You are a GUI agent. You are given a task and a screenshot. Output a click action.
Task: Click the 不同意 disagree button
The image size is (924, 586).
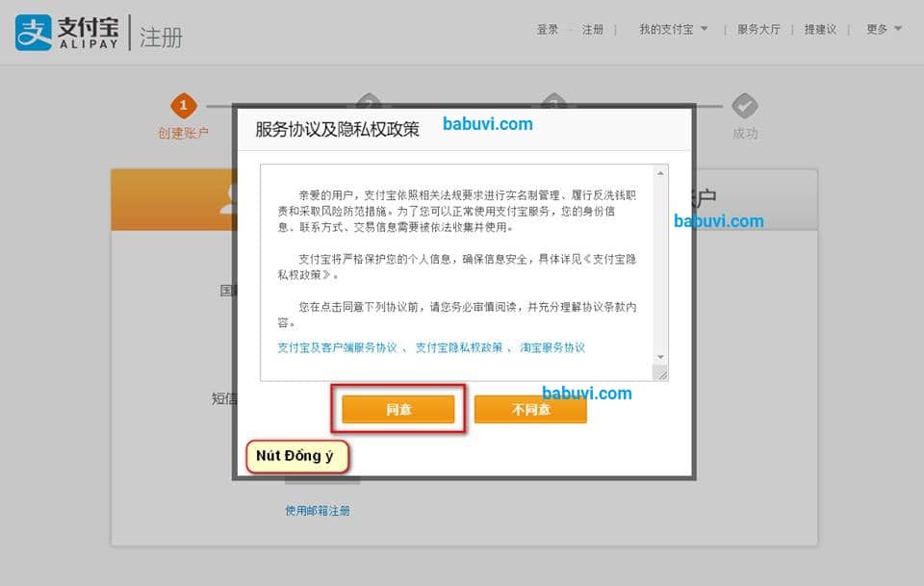click(x=529, y=409)
